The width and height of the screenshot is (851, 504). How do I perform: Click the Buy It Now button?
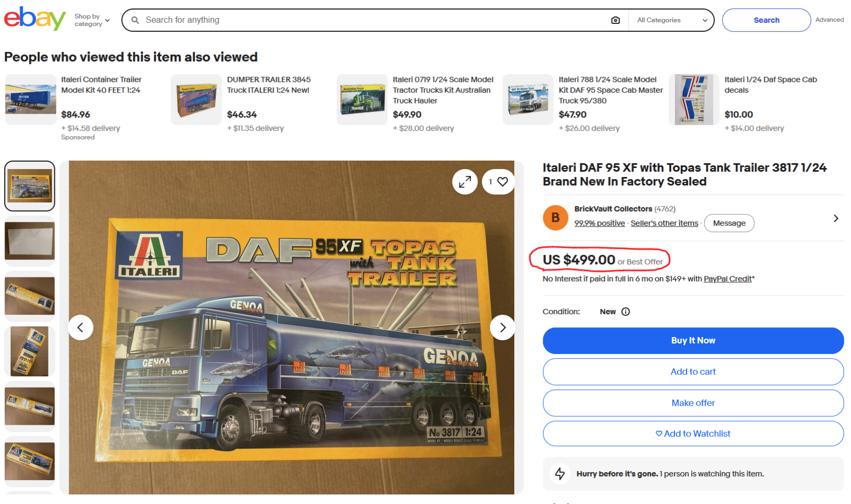tap(693, 341)
